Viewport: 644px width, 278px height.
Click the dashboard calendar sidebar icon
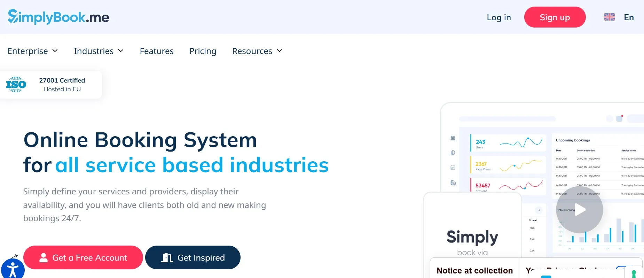[x=453, y=168]
